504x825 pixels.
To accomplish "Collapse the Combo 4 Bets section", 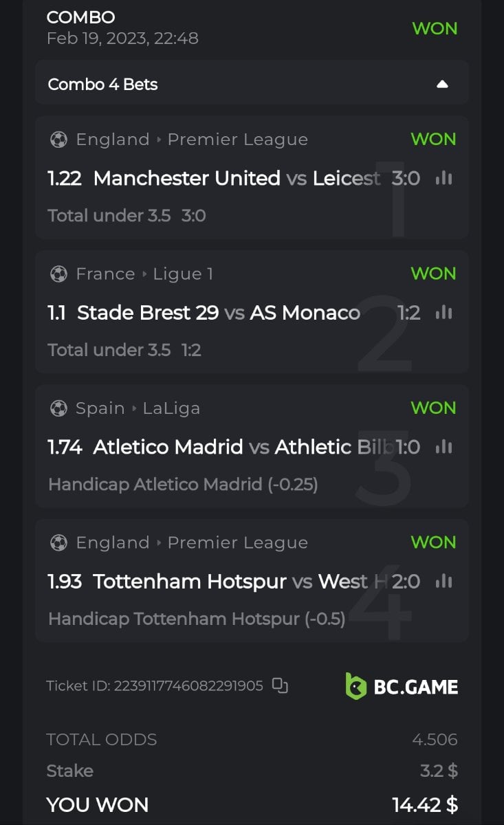I will [442, 85].
